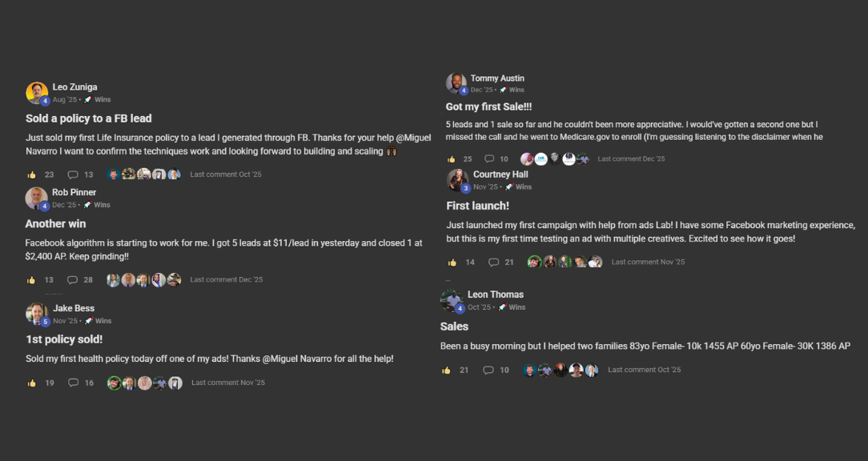This screenshot has width=868, height=461.
Task: Like Jake Bess's 1st policy sold post
Action: [31, 383]
